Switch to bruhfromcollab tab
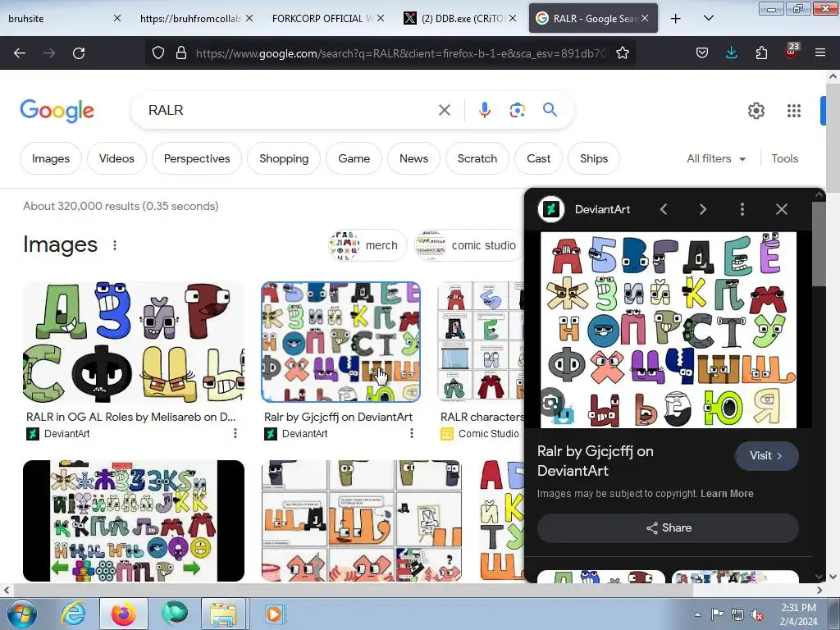 [x=195, y=18]
